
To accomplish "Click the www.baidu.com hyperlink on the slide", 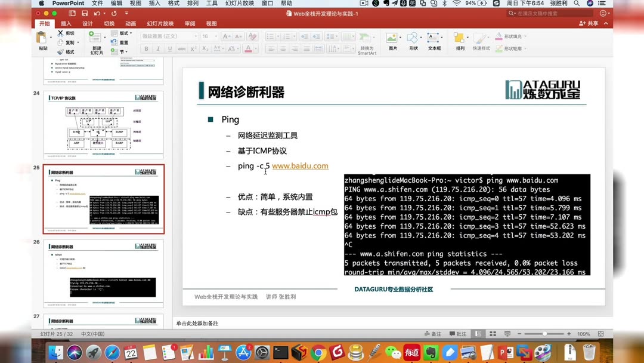I will [x=301, y=165].
